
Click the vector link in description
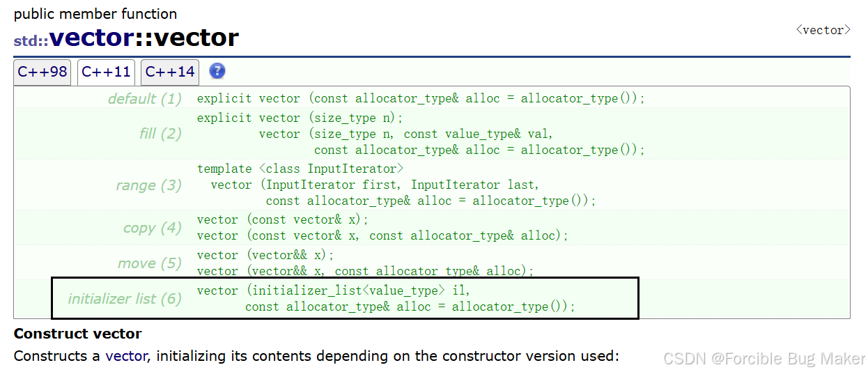(x=125, y=356)
